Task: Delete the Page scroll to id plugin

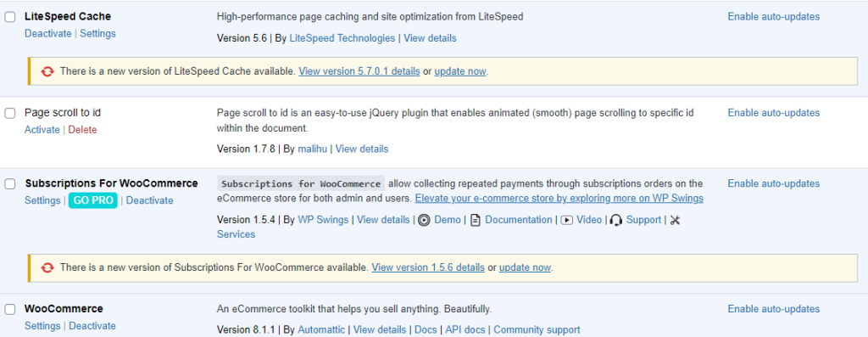Action: point(82,130)
